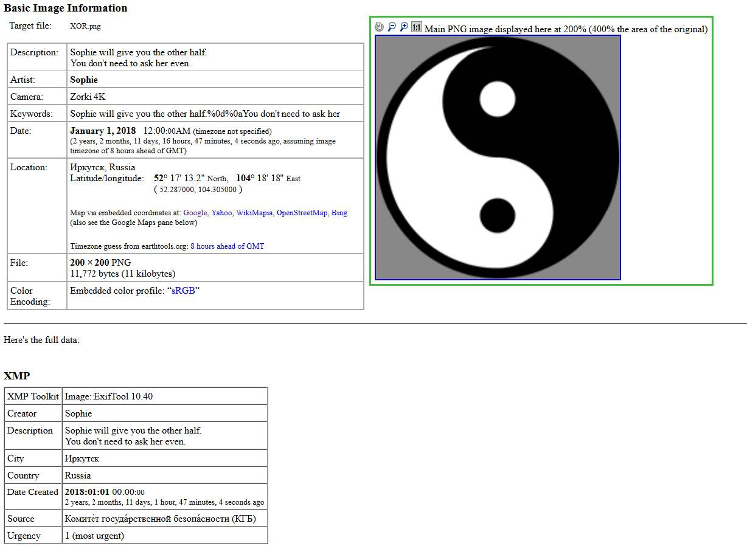Reset preview to 1:1 scale
The width and height of the screenshot is (747, 560).
click(417, 27)
